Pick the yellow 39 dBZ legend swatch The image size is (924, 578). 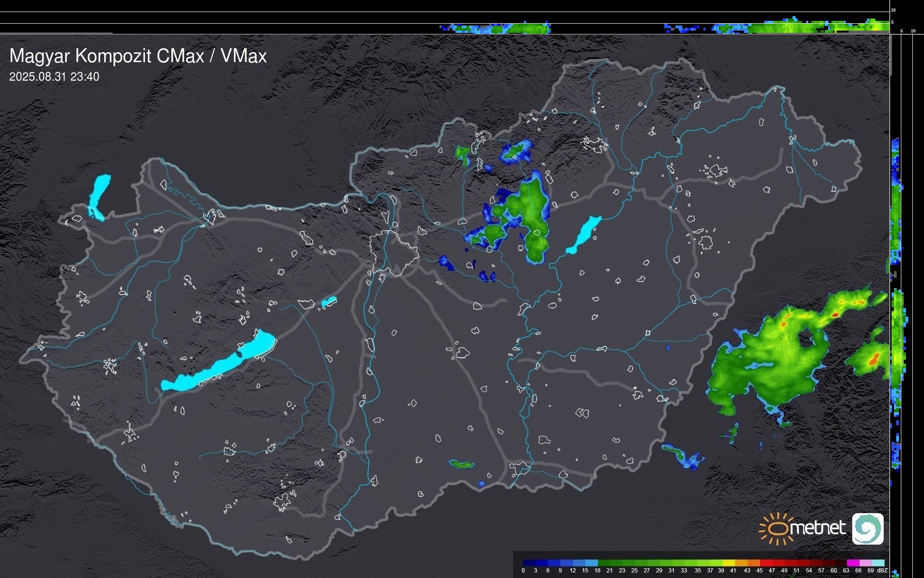(x=728, y=563)
